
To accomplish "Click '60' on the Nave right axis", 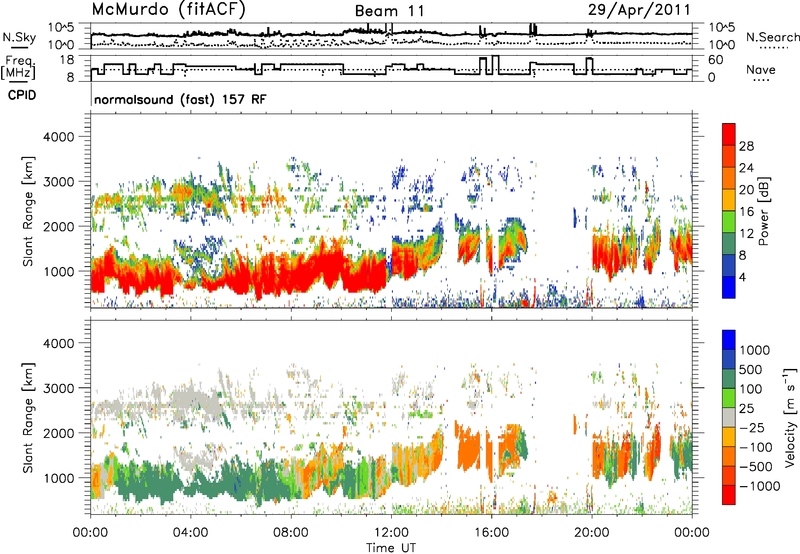I will (716, 60).
